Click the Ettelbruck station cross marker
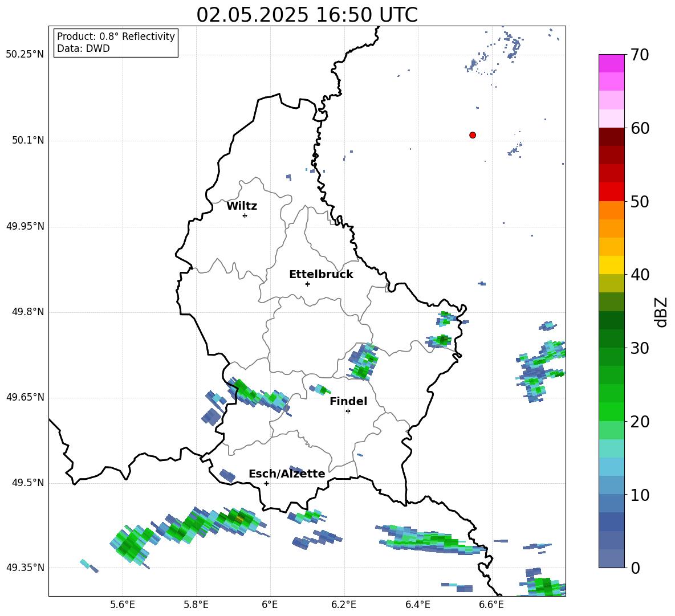This screenshot has width=675, height=616. [x=307, y=284]
